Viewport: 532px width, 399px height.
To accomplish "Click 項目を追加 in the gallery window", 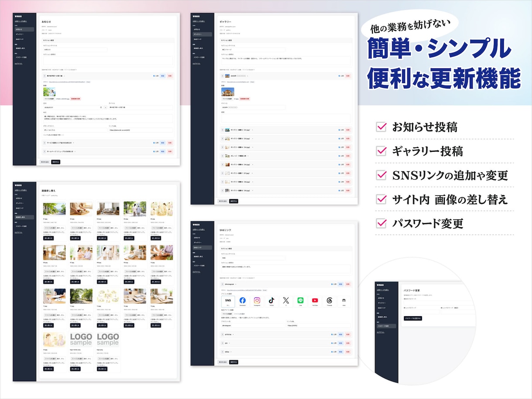I will (x=223, y=201).
